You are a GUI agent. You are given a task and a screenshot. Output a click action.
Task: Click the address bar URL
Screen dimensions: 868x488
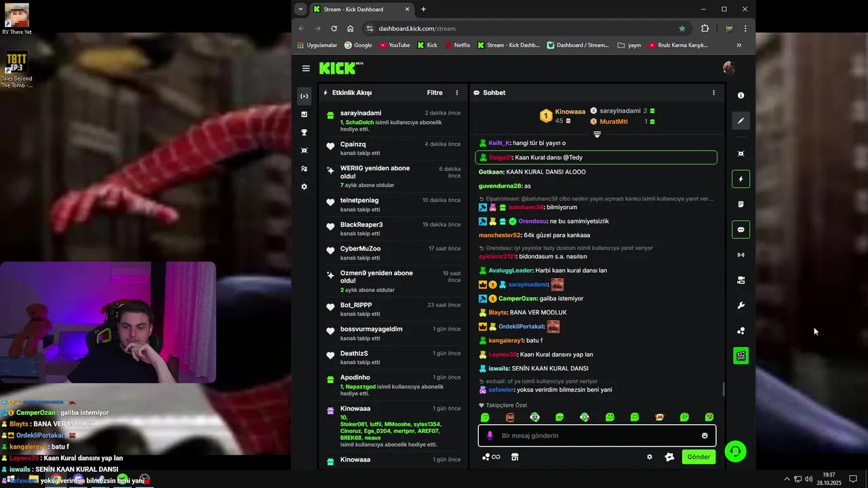point(417,28)
